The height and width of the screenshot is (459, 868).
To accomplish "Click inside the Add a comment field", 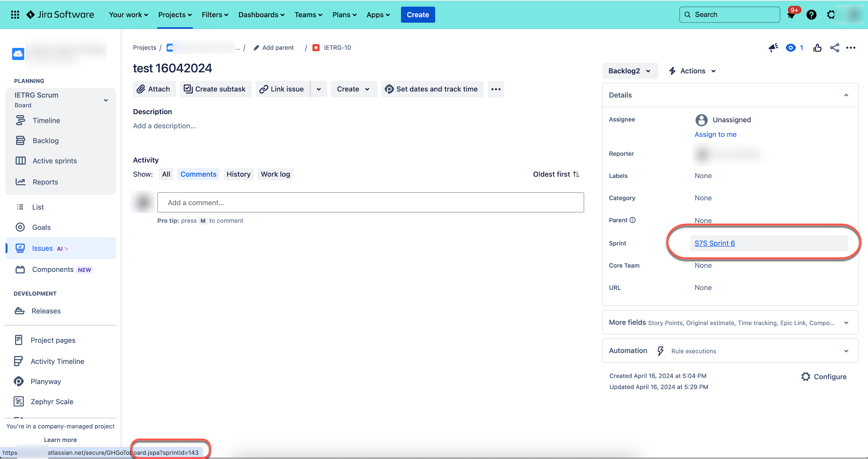I will [x=370, y=202].
